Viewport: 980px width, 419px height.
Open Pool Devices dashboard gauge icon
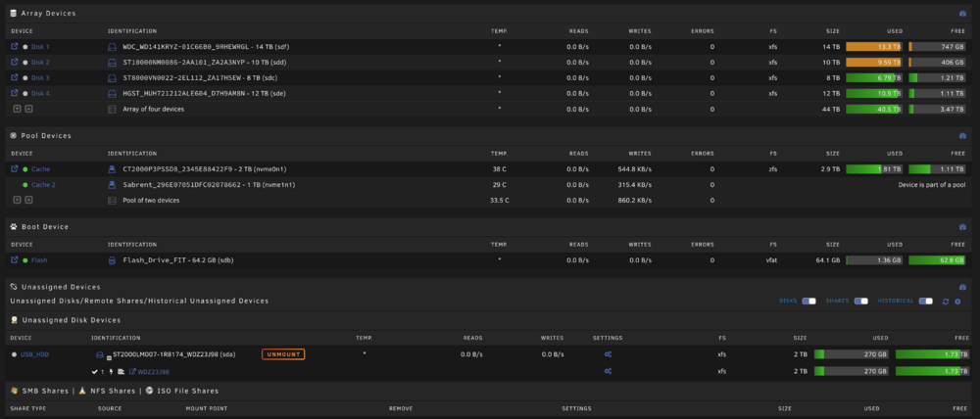(962, 135)
